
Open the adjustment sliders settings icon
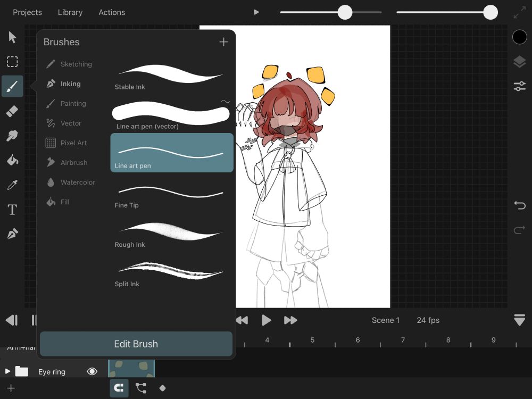coord(519,86)
